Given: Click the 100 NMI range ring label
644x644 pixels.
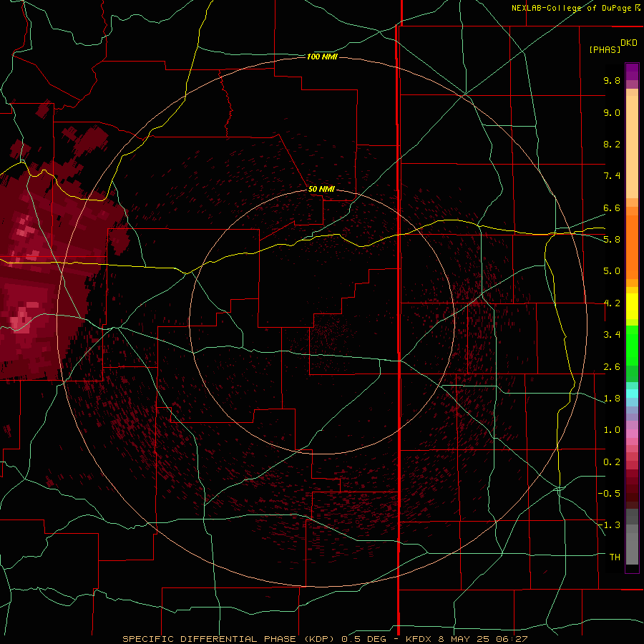Looking at the screenshot, I should [x=322, y=57].
